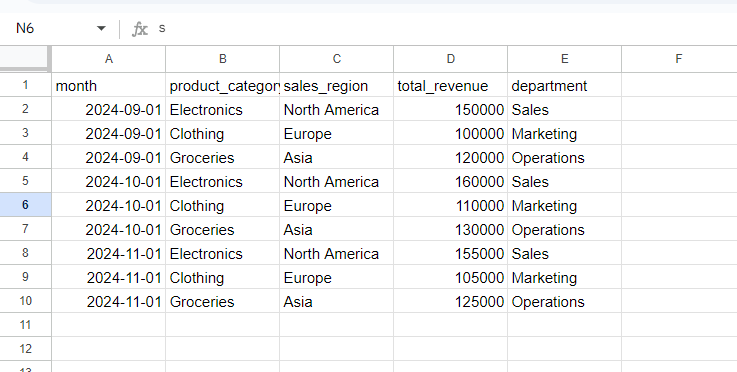Click Groceries in row 7

click(x=222, y=230)
